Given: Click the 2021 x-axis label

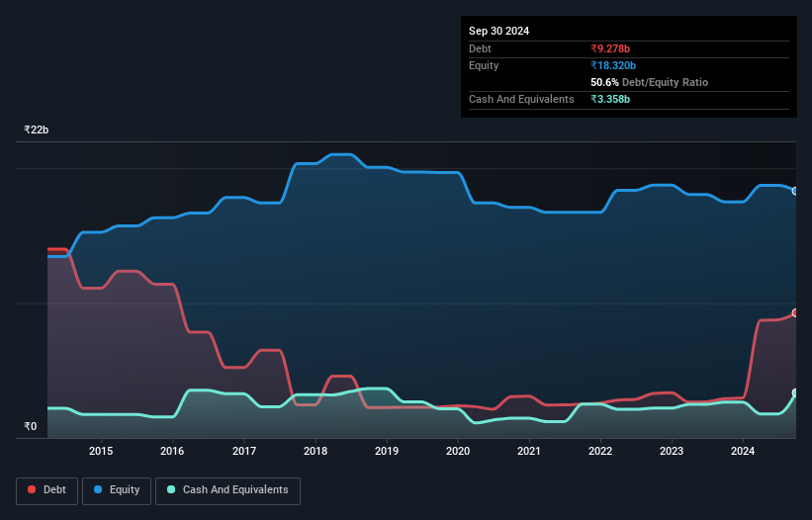Looking at the screenshot, I should [529, 451].
